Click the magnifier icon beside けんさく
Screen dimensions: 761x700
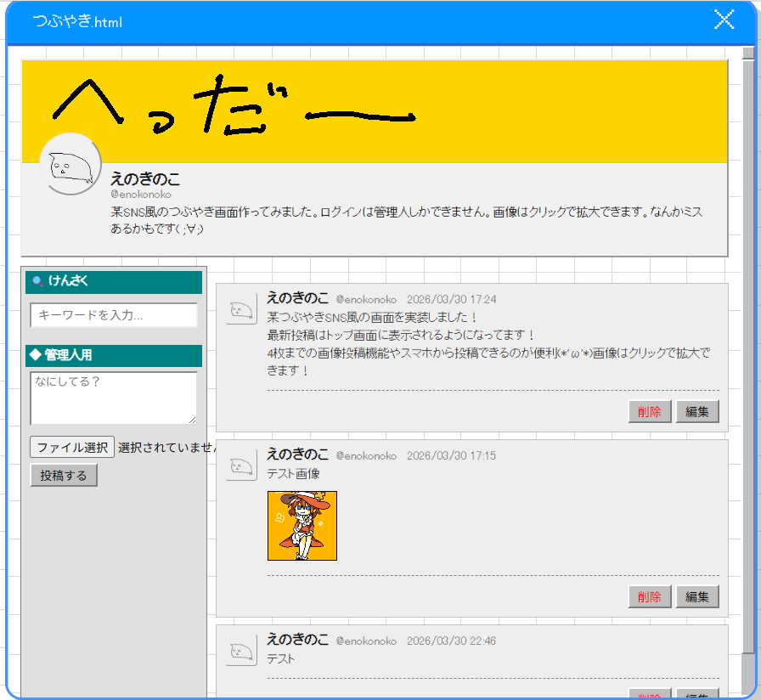[37, 281]
